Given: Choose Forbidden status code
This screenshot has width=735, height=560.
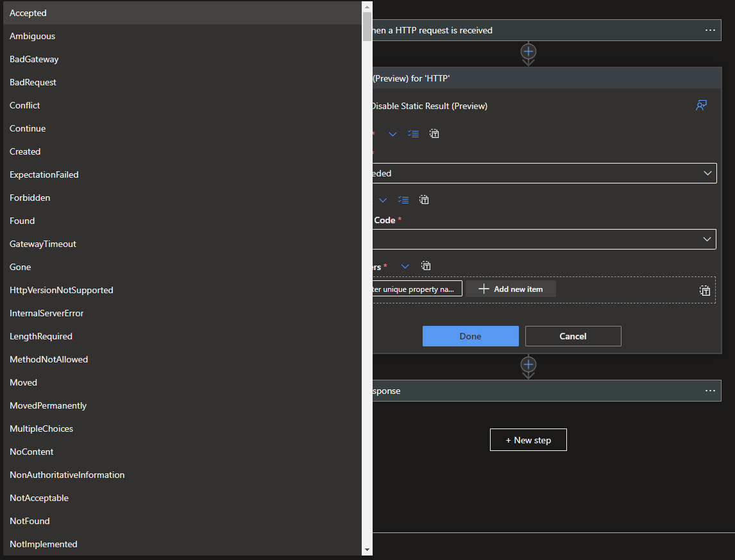Looking at the screenshot, I should click(182, 198).
